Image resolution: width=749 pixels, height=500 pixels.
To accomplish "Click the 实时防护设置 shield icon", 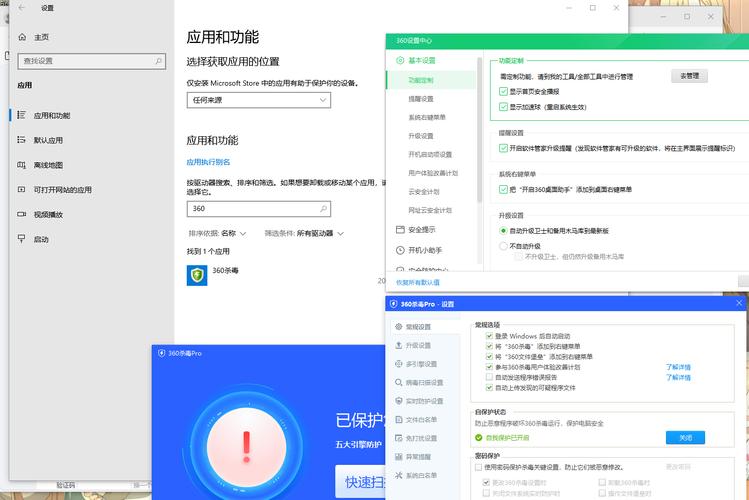I will point(398,401).
